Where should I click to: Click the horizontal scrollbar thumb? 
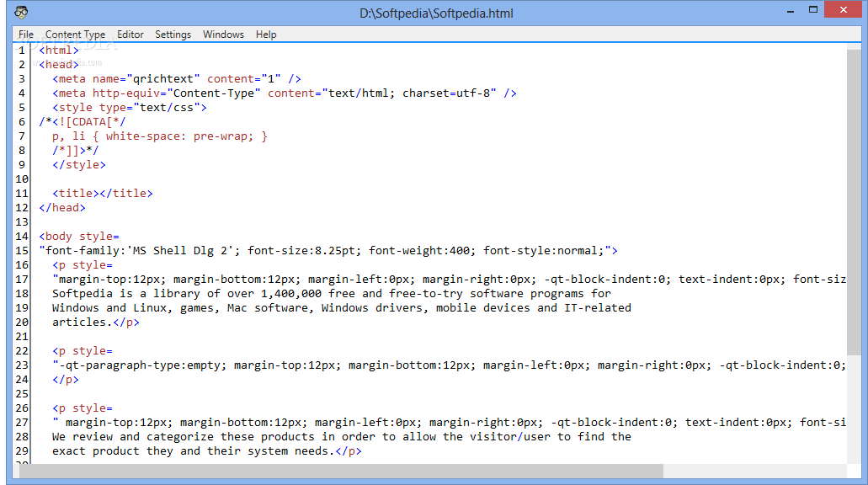click(342, 472)
